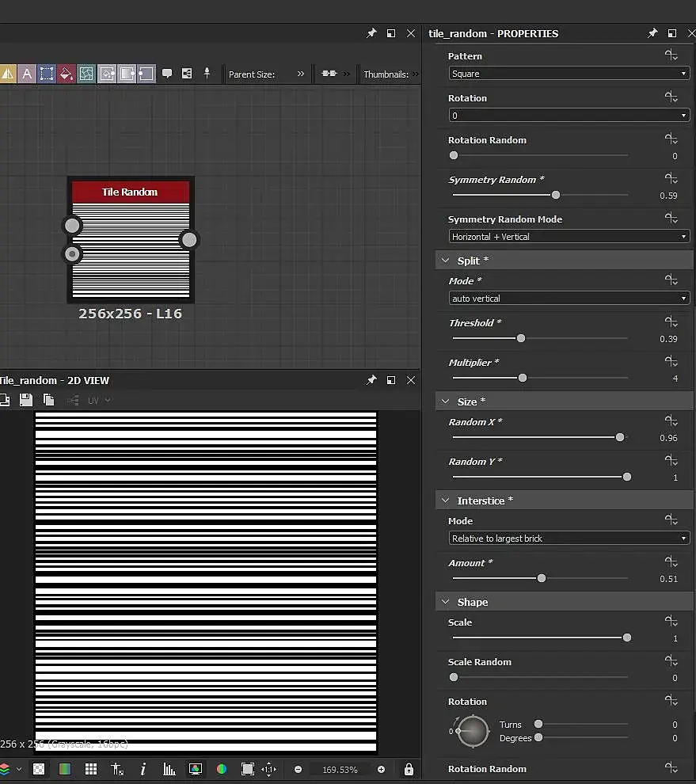696x784 pixels.
Task: Toggle the lock icon in 2D view
Action: click(409, 769)
